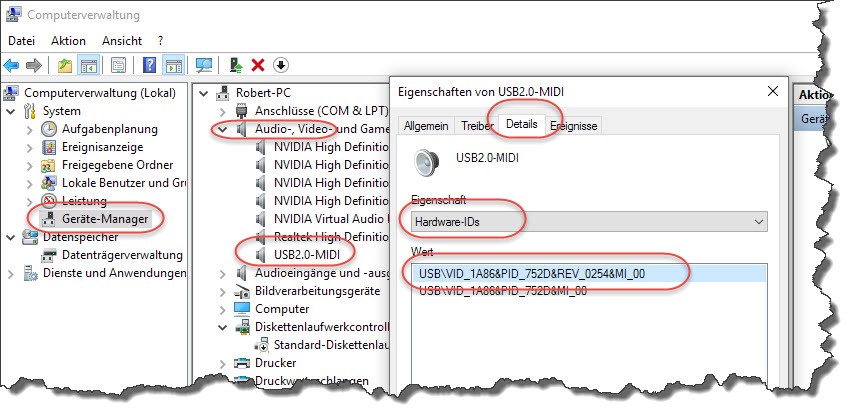Open the ? help menu
Screen dimensions: 859x420
tap(160, 41)
